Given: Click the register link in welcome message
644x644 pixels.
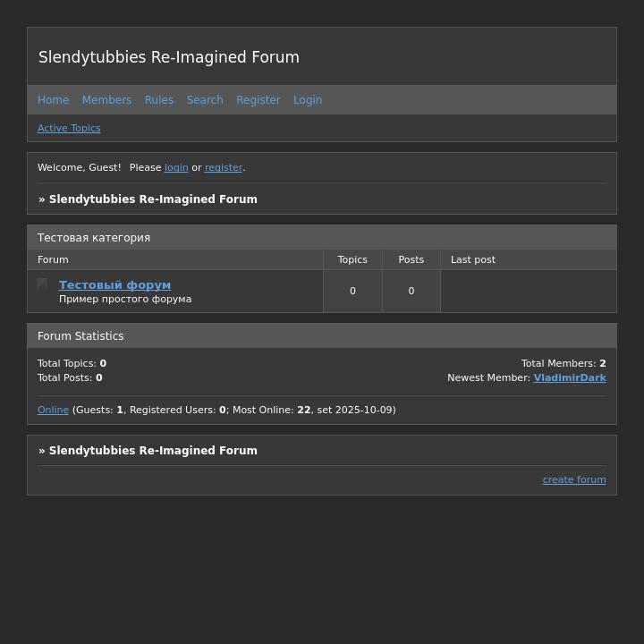Looking at the screenshot, I should click(224, 168).
